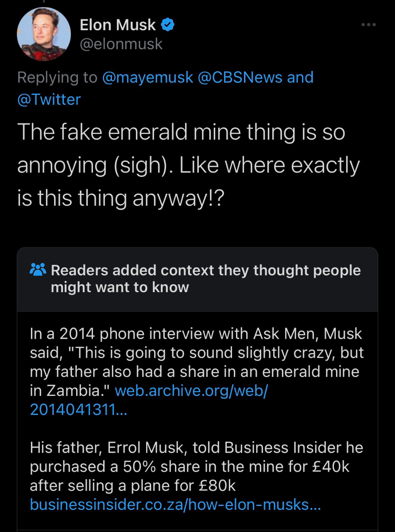
Task: Click the blue verified badge
Action: coord(167,25)
